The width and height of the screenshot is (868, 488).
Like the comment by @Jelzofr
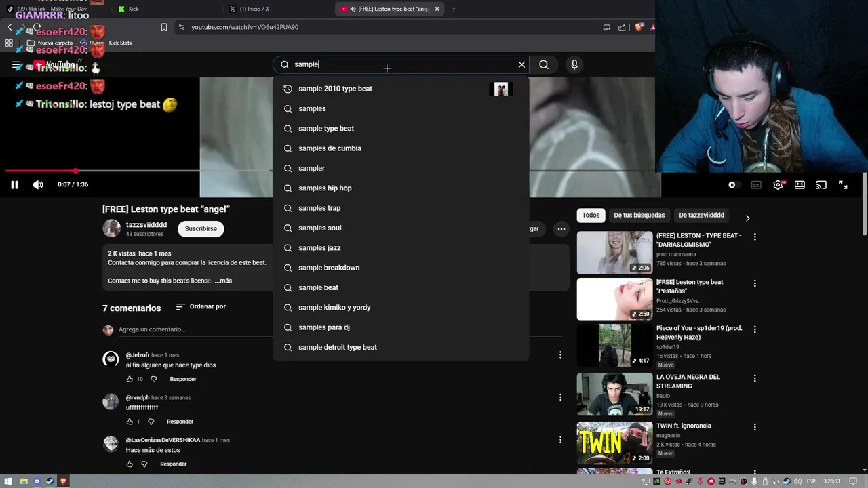pos(130,379)
